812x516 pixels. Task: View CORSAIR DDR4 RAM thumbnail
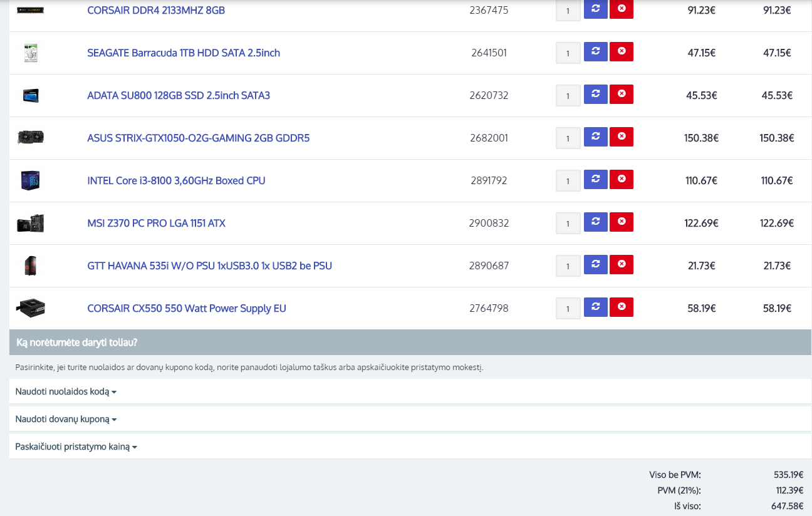tap(31, 11)
